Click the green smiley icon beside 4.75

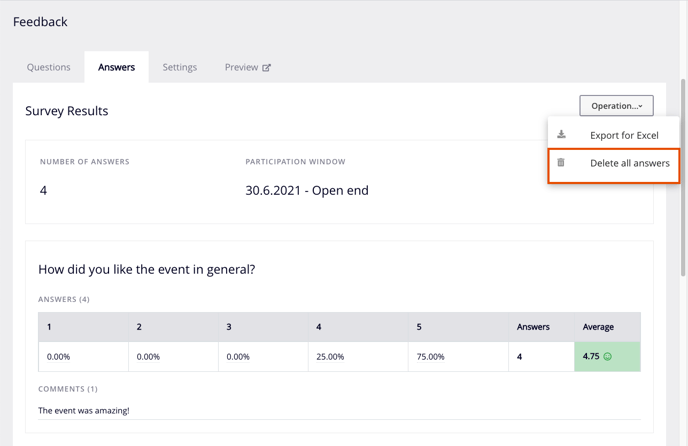(608, 356)
